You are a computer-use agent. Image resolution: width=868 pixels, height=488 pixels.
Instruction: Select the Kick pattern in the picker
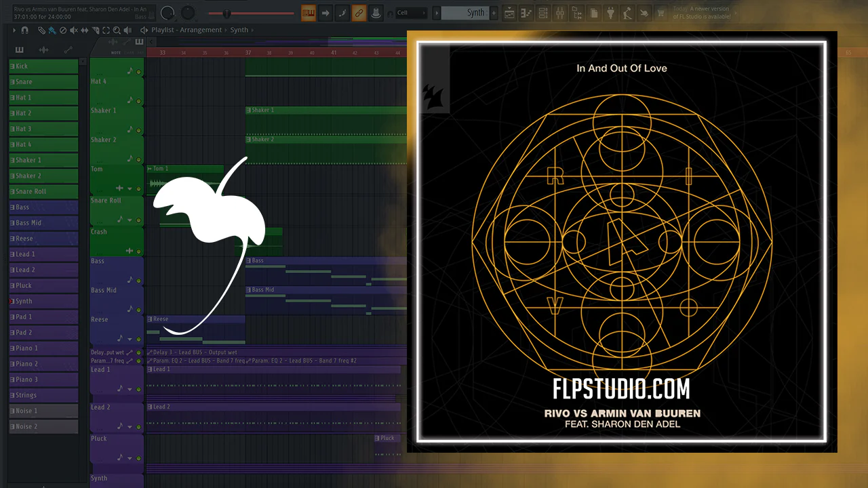[43, 66]
